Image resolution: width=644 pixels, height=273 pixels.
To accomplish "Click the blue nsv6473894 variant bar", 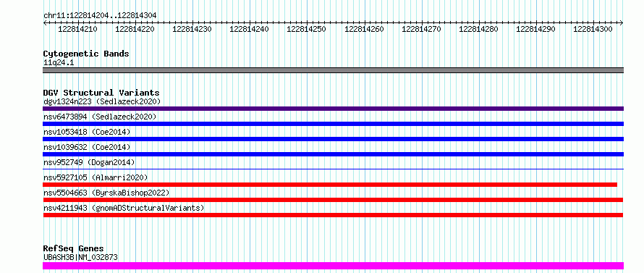I will (333, 124).
